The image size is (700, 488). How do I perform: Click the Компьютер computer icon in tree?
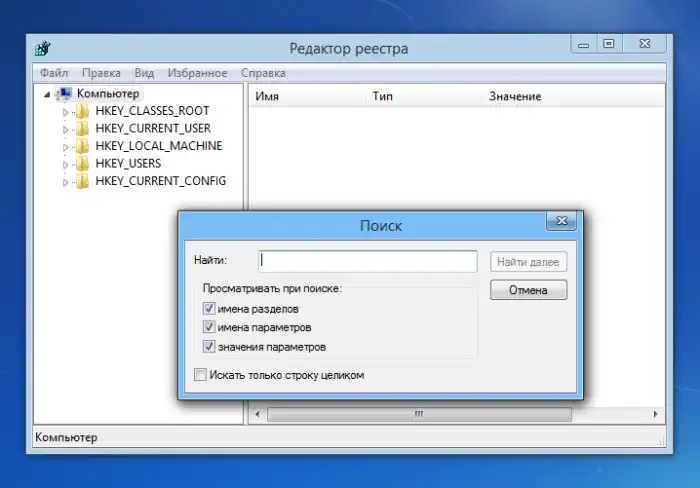coord(63,93)
